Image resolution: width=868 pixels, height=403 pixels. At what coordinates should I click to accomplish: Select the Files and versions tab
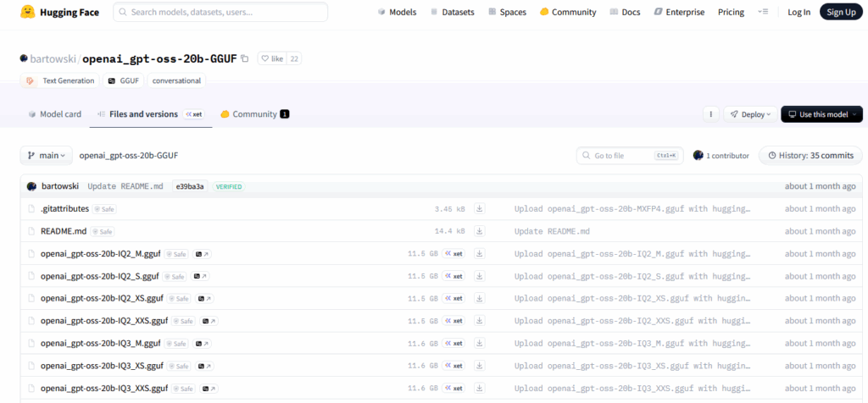click(151, 114)
